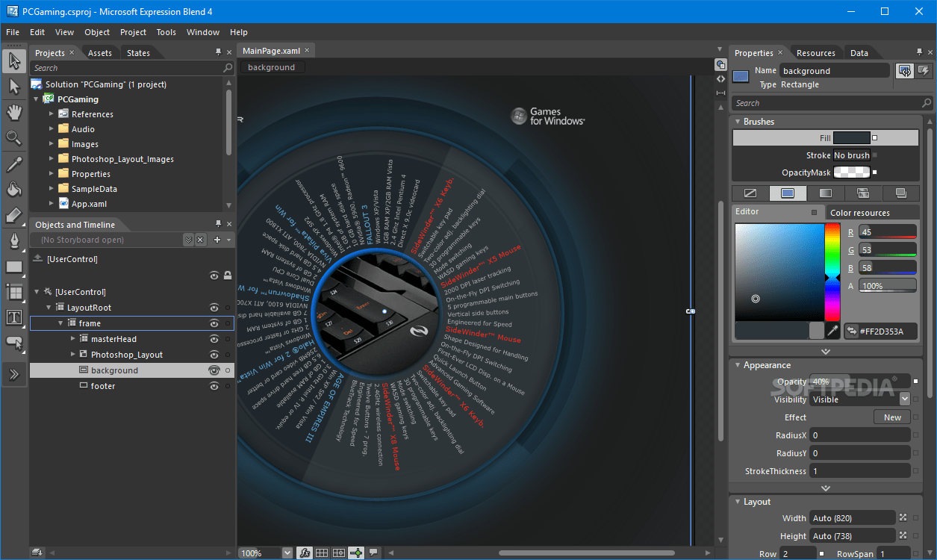The image size is (937, 560).
Task: Select the Tile brush option
Action: pyautogui.click(x=863, y=193)
